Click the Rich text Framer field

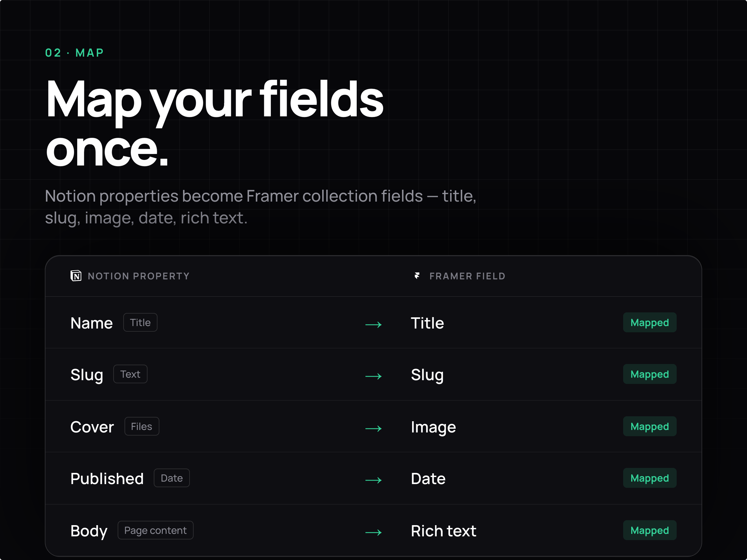444,531
